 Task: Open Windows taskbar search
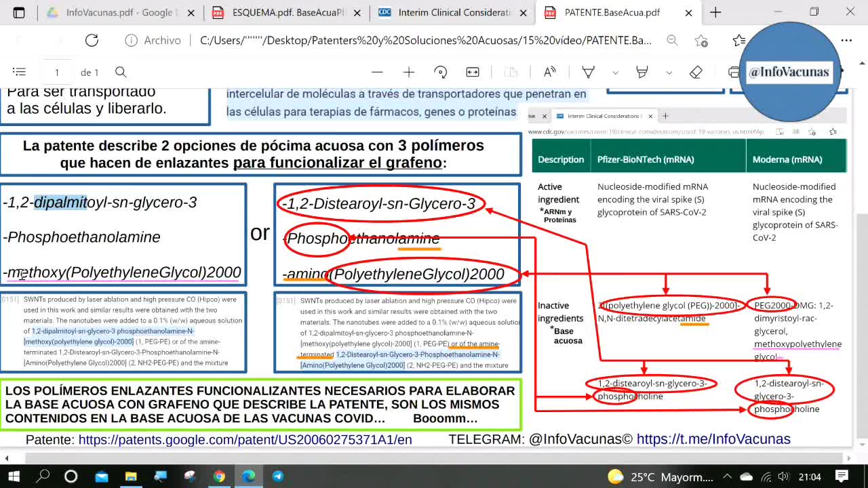click(43, 476)
